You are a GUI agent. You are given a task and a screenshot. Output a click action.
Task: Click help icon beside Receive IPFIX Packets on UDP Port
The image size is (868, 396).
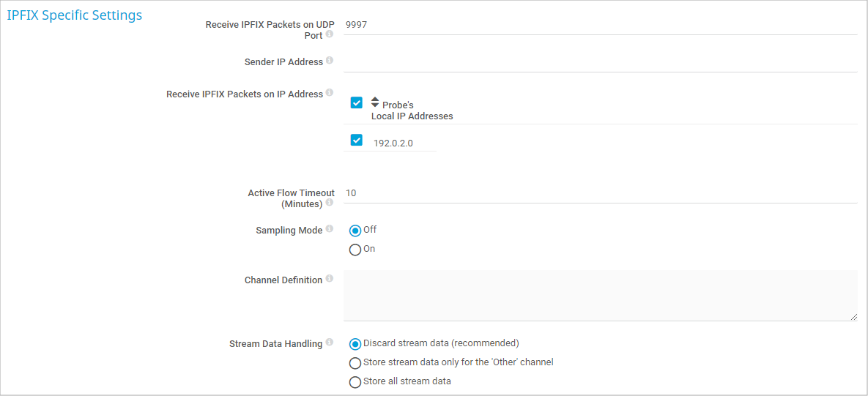click(330, 34)
